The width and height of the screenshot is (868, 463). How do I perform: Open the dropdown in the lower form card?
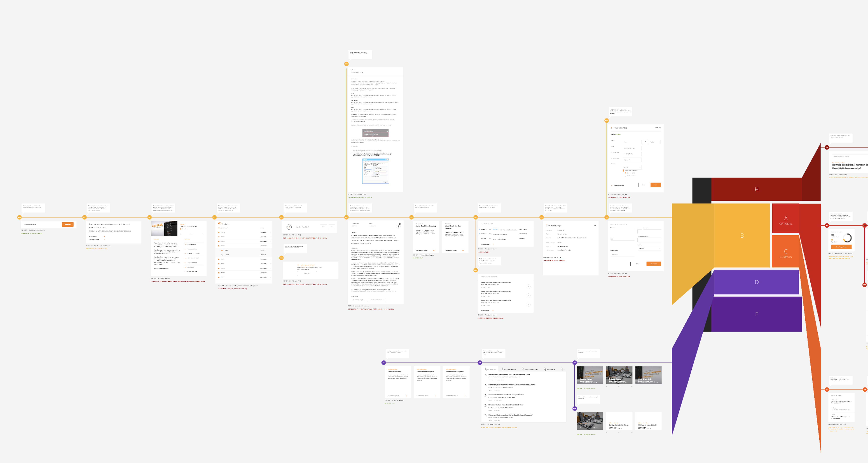649,249
